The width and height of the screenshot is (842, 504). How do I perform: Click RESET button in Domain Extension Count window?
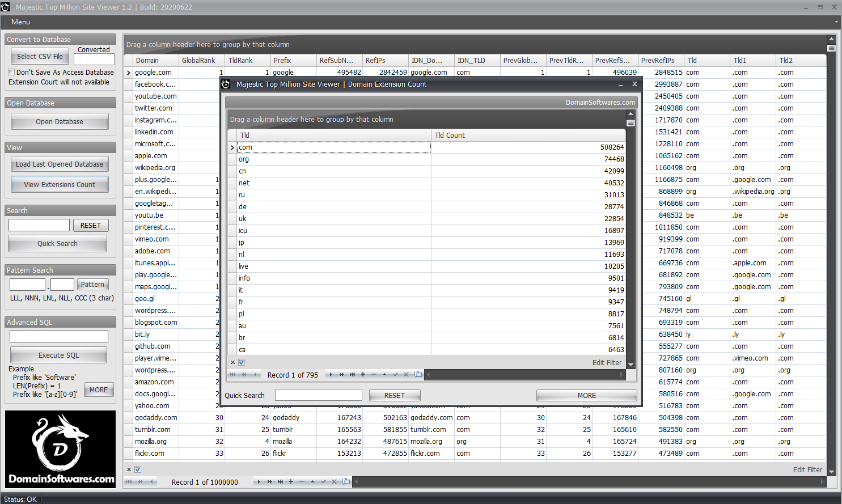tap(395, 395)
